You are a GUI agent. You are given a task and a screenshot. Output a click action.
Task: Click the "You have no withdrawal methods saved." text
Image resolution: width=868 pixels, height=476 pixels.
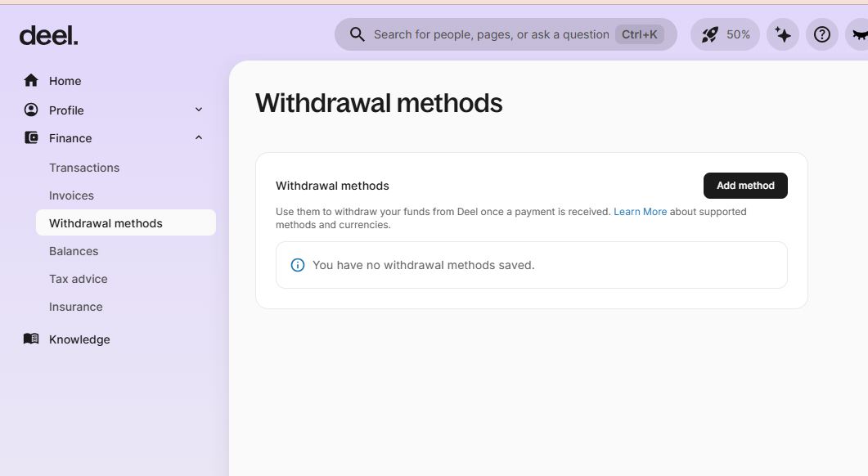pos(424,265)
